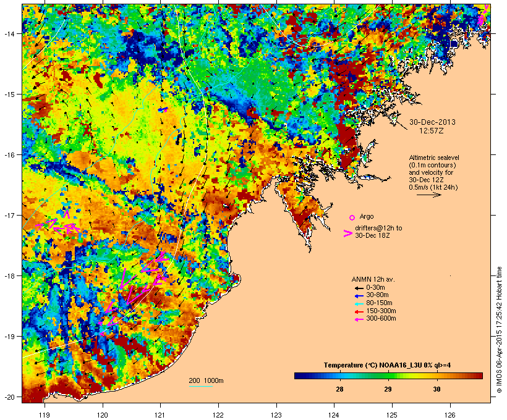The image size is (507, 420).
Task: Click the 'Argo' legend label
Action: point(367,216)
